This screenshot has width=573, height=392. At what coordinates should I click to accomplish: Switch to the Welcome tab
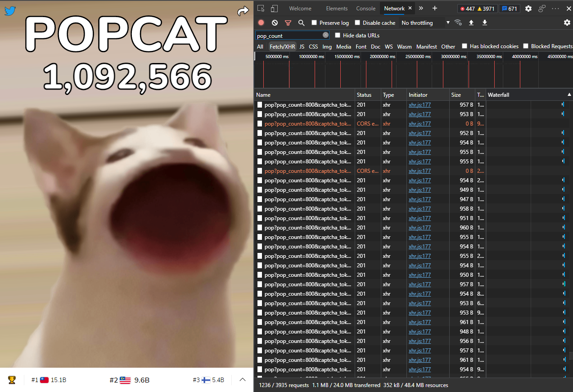click(300, 9)
